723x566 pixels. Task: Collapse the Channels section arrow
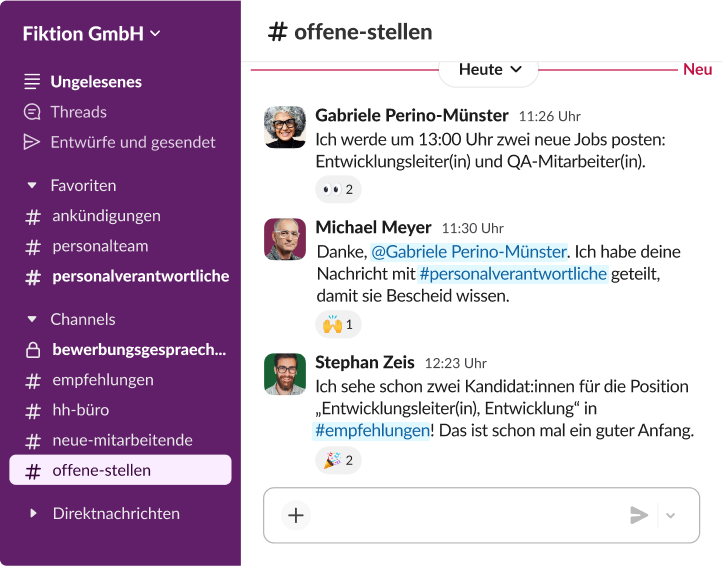point(32,319)
